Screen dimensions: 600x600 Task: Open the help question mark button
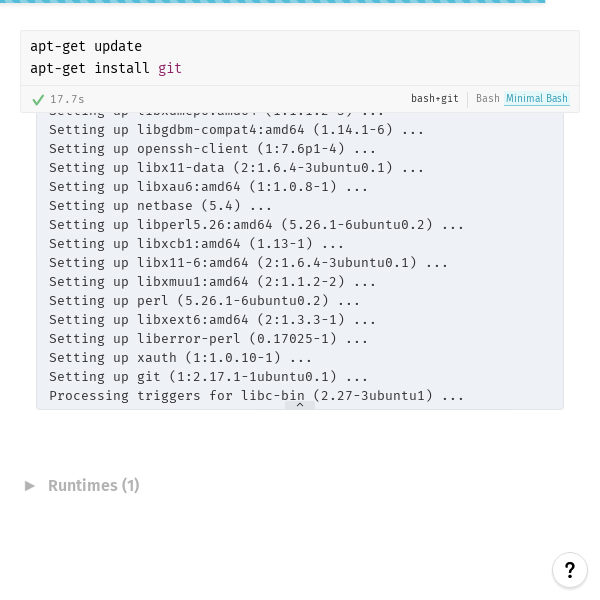tap(569, 570)
